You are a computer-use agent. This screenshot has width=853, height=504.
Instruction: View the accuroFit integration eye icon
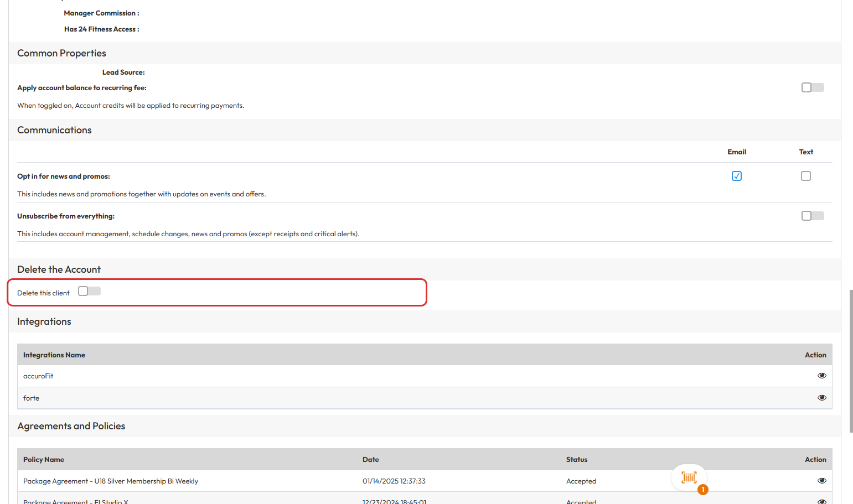click(x=821, y=376)
